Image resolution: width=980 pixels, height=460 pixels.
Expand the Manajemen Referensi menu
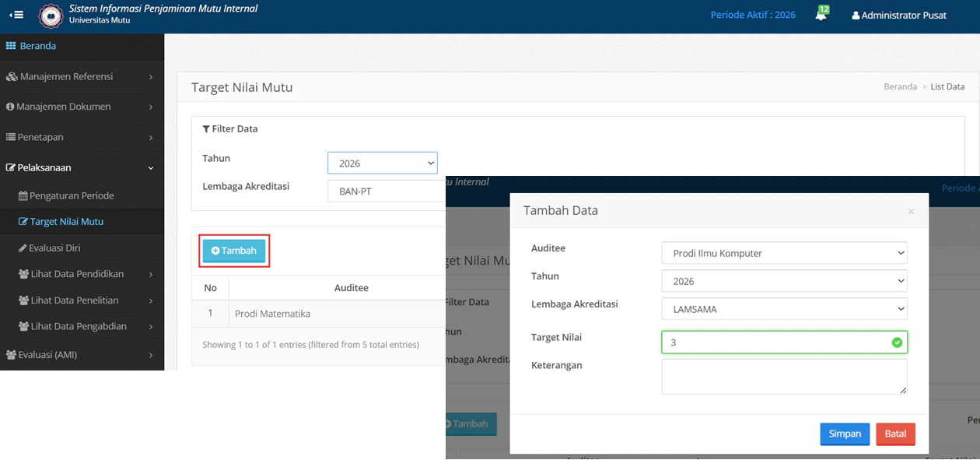click(82, 76)
